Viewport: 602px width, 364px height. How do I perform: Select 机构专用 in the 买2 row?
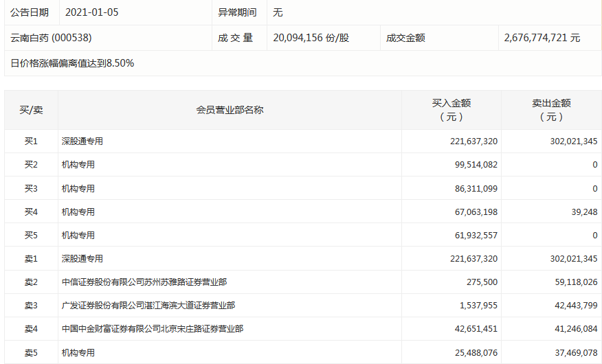(x=78, y=165)
